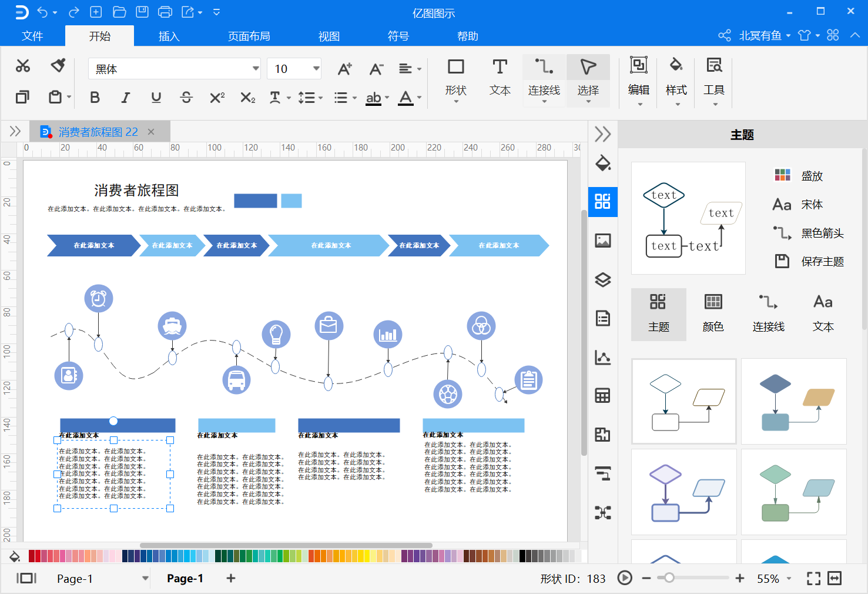This screenshot has width=868, height=594.
Task: Click the Open folder icon in the title bar
Action: 119,12
